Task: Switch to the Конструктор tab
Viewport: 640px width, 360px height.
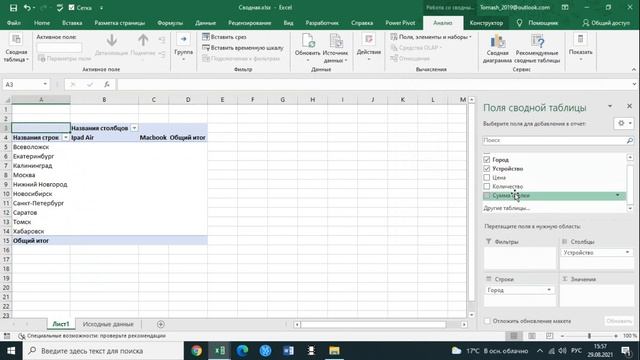Action: (x=486, y=23)
